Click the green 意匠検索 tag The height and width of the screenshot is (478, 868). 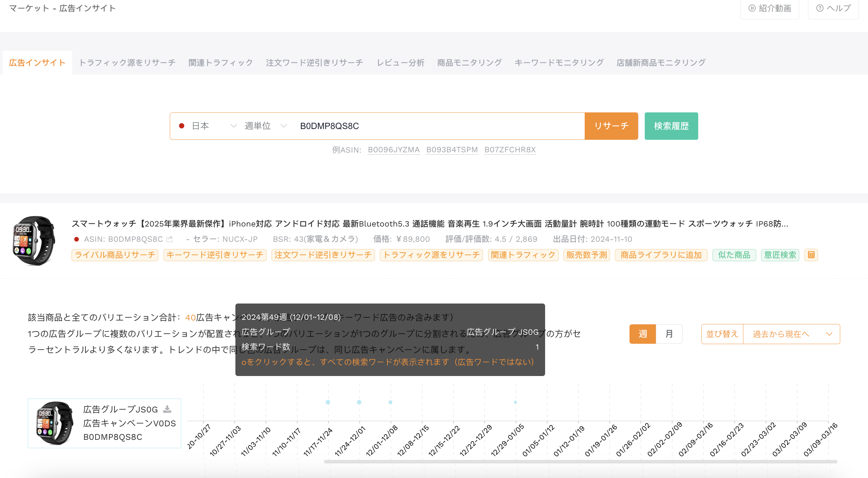pyautogui.click(x=780, y=255)
